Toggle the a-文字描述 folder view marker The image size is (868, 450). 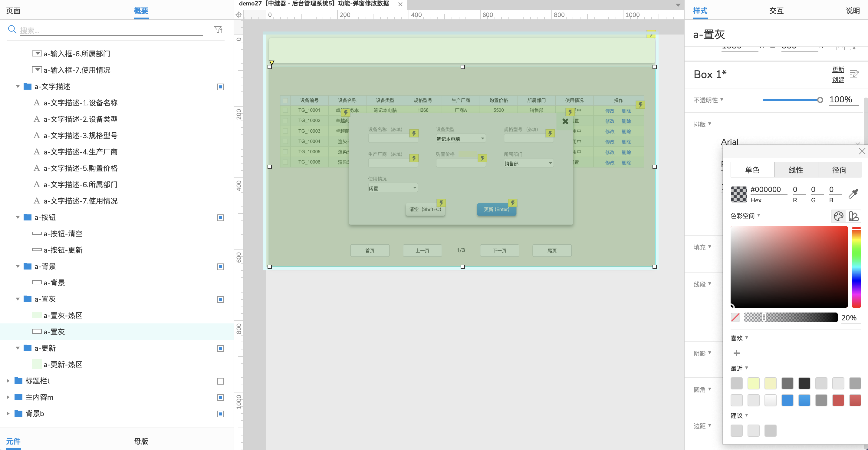pos(221,87)
